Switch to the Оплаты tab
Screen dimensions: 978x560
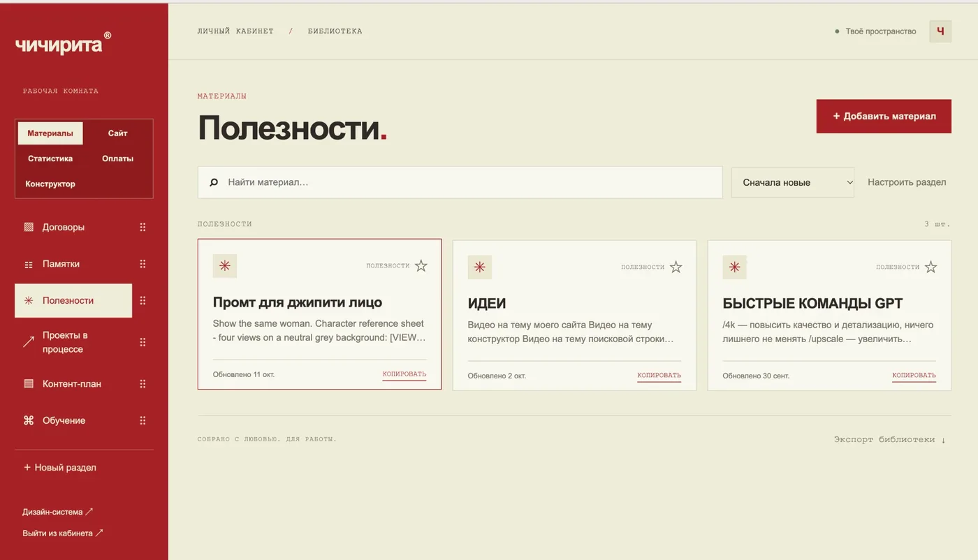[118, 159]
